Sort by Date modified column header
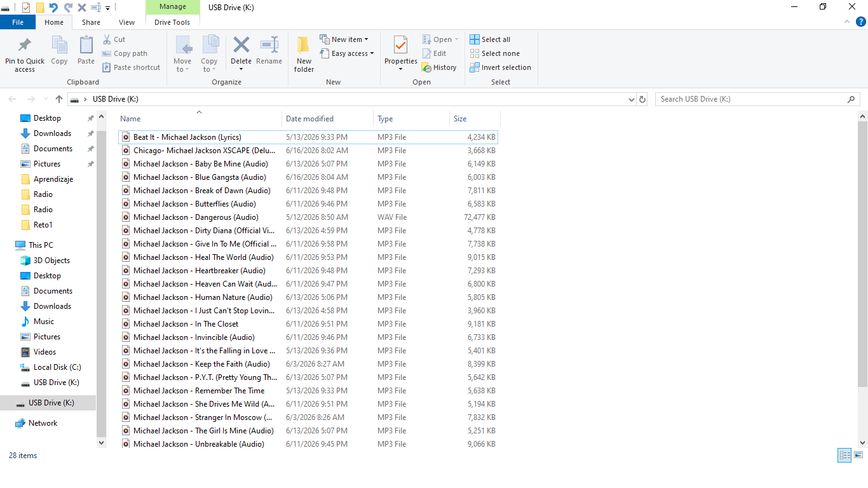The width and height of the screenshot is (868, 488). point(327,118)
